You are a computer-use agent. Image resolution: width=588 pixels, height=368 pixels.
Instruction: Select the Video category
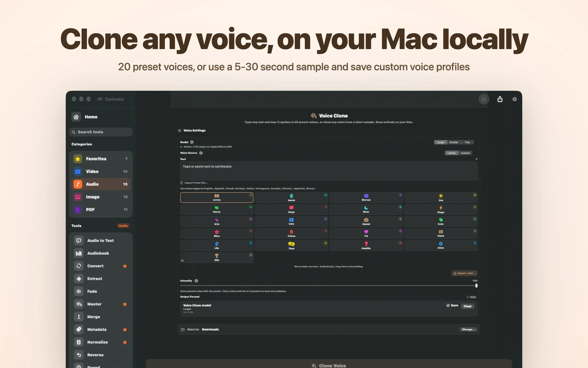click(x=101, y=171)
